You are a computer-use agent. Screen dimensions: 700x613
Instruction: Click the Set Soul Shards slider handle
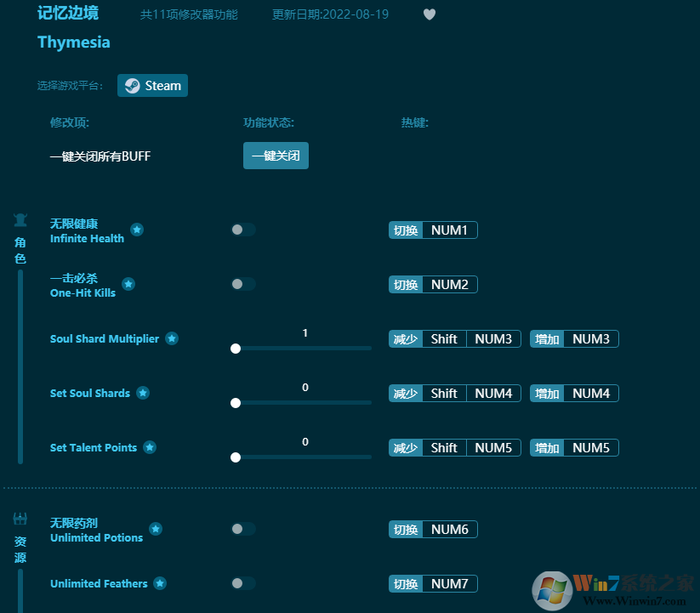pos(236,402)
